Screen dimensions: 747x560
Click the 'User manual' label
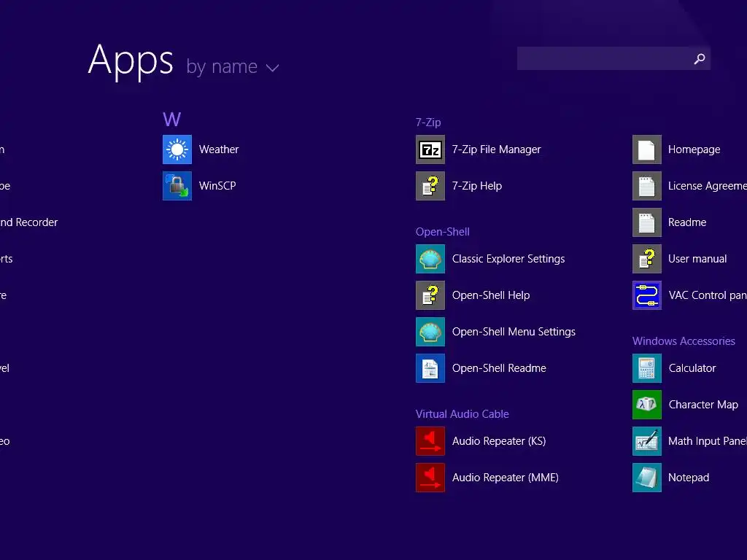point(697,259)
